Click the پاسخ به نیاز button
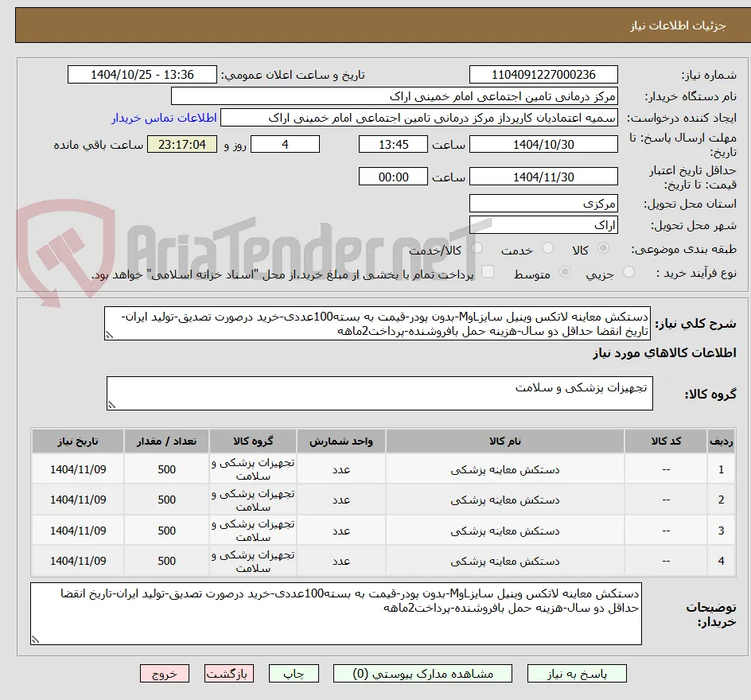The height and width of the screenshot is (700, 751). pyautogui.click(x=577, y=674)
